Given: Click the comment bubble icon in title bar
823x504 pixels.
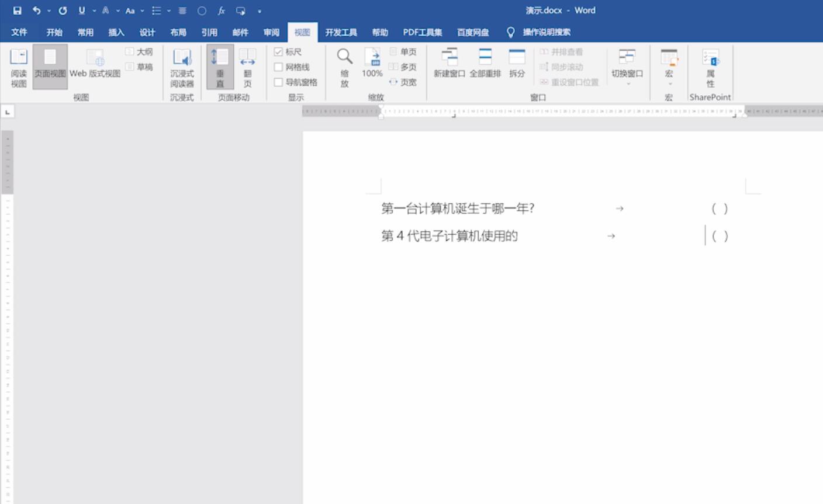Looking at the screenshot, I should [240, 11].
